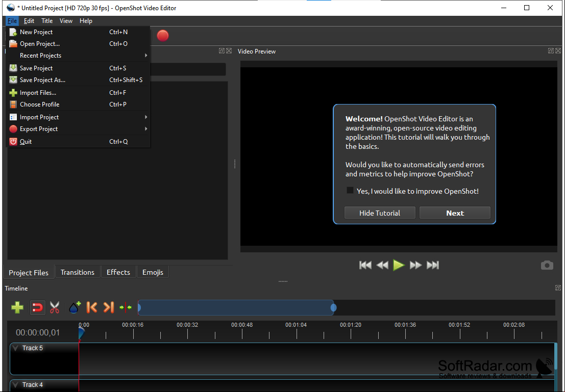Image resolution: width=565 pixels, height=392 pixels.
Task: Click the zoom slider right handle
Action: (334, 307)
